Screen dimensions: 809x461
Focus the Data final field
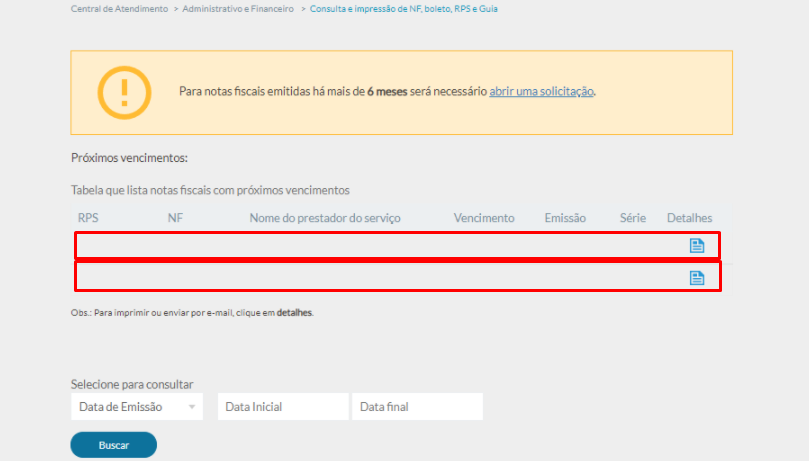click(416, 407)
